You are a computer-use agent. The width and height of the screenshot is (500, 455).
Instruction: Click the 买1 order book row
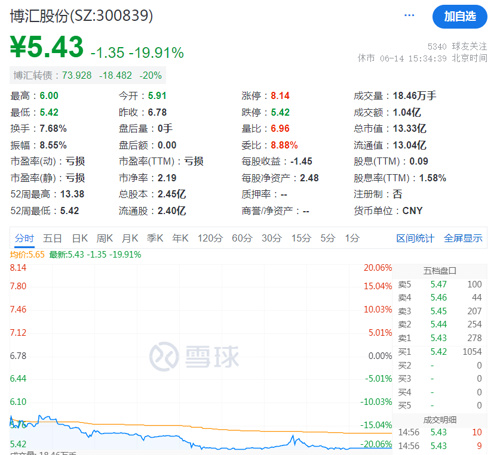[x=440, y=352]
